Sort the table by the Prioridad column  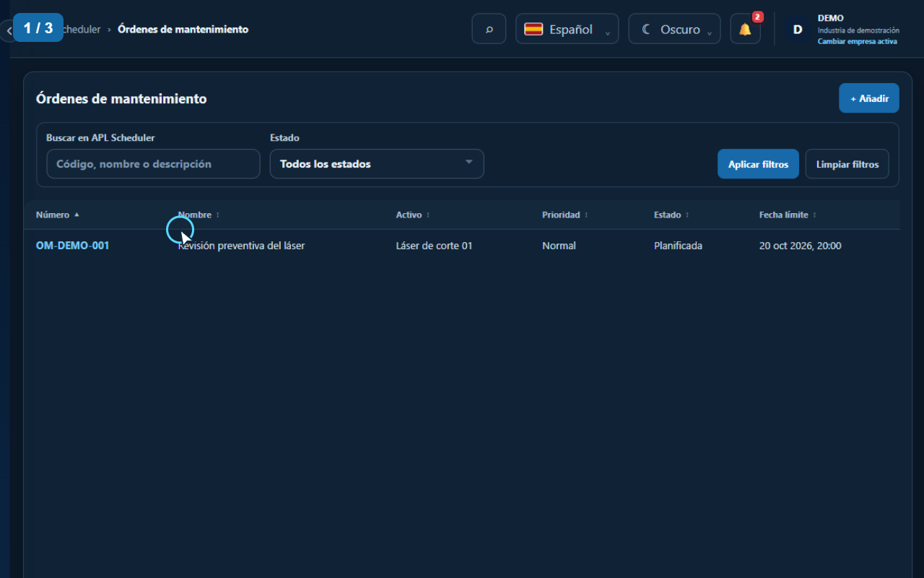[565, 215]
